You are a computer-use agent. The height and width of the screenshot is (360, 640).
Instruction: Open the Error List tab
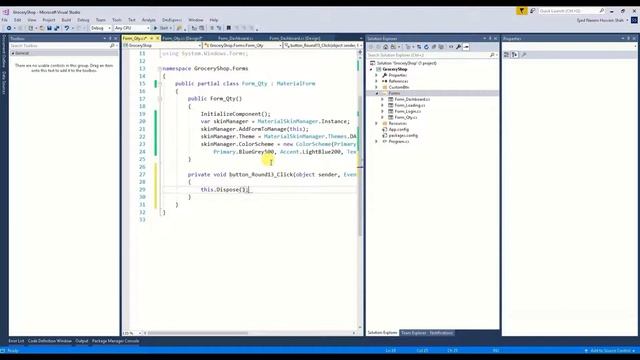click(x=16, y=341)
